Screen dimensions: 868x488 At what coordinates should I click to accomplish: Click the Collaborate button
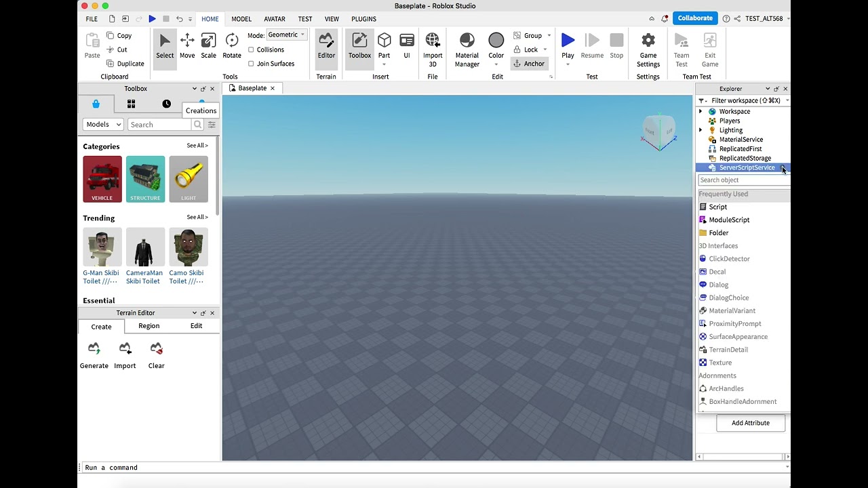[695, 18]
